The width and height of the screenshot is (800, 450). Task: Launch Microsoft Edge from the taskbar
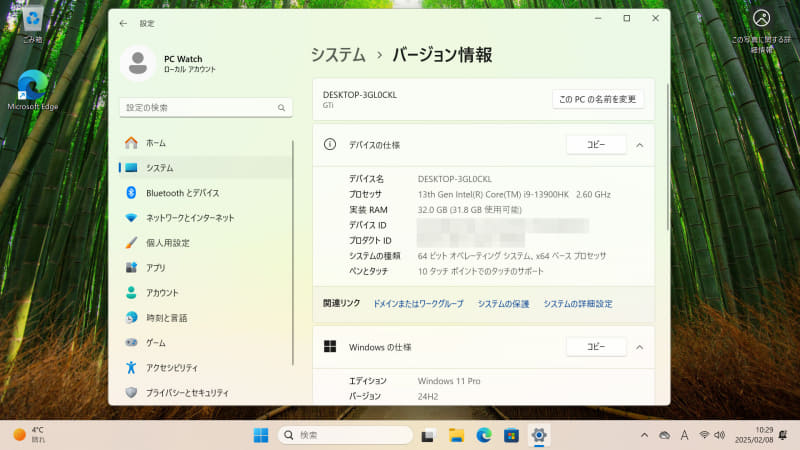click(484, 435)
